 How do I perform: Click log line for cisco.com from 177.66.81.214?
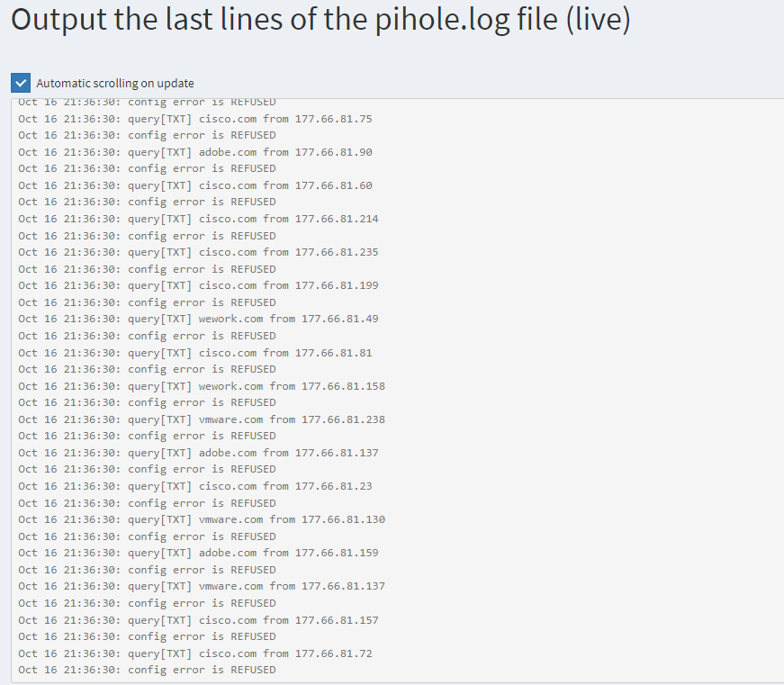tap(199, 219)
